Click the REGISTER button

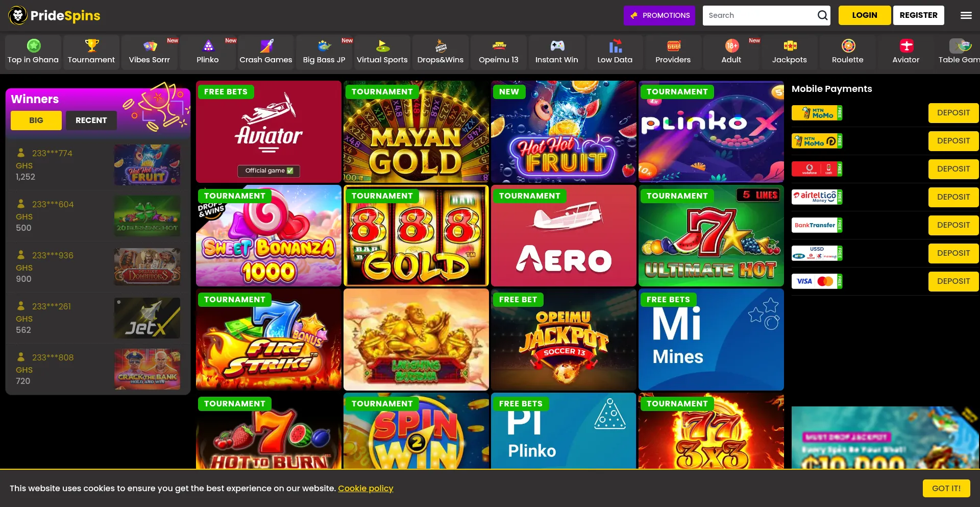[919, 15]
